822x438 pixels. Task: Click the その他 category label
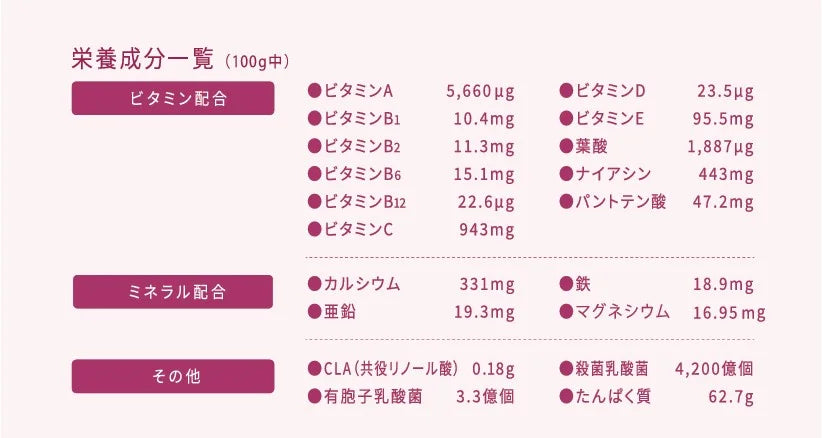click(x=173, y=376)
